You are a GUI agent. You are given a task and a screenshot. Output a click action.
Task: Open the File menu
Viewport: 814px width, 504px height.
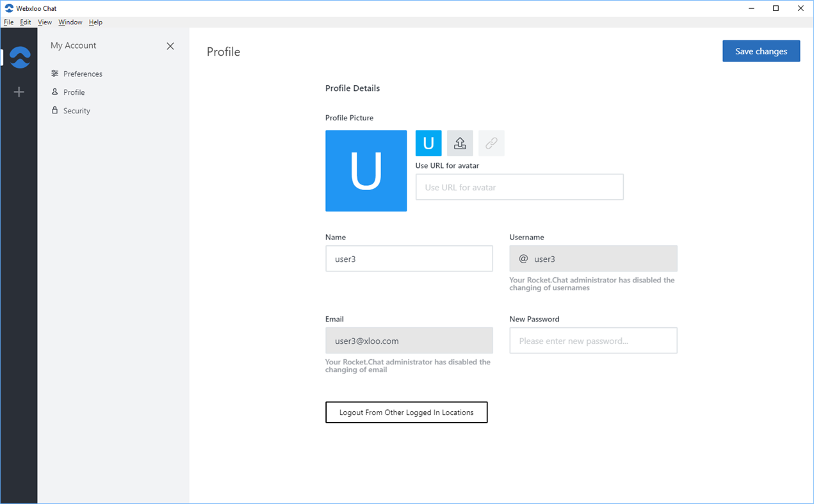pos(8,22)
